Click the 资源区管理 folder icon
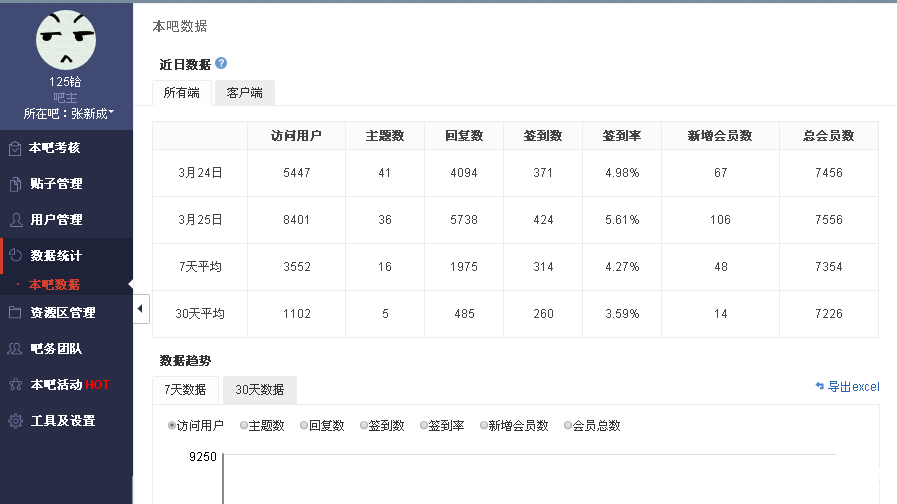The image size is (897, 504). pos(15,313)
